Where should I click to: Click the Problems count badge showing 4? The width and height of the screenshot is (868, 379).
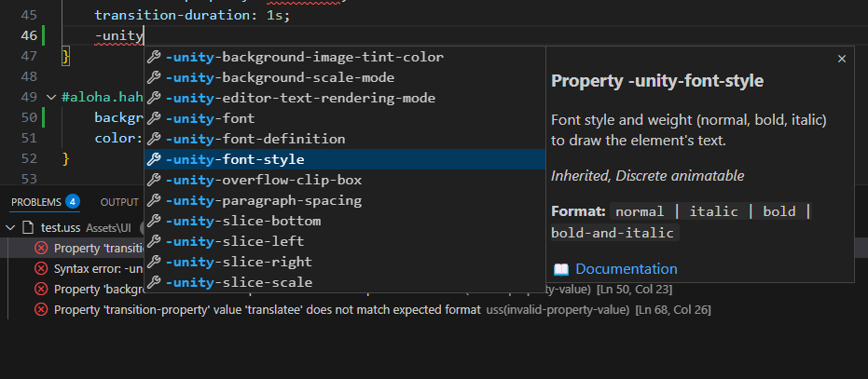73,202
